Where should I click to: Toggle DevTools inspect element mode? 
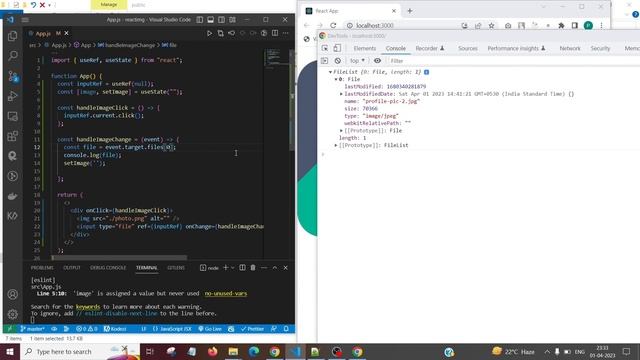(x=325, y=48)
